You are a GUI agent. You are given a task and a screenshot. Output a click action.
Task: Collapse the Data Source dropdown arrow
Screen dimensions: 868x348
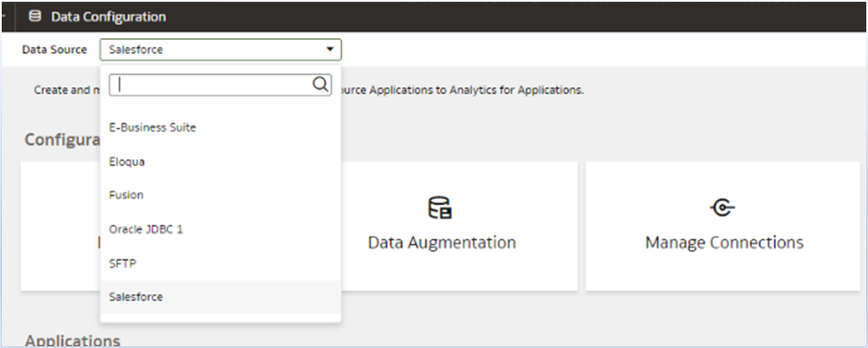(x=330, y=50)
